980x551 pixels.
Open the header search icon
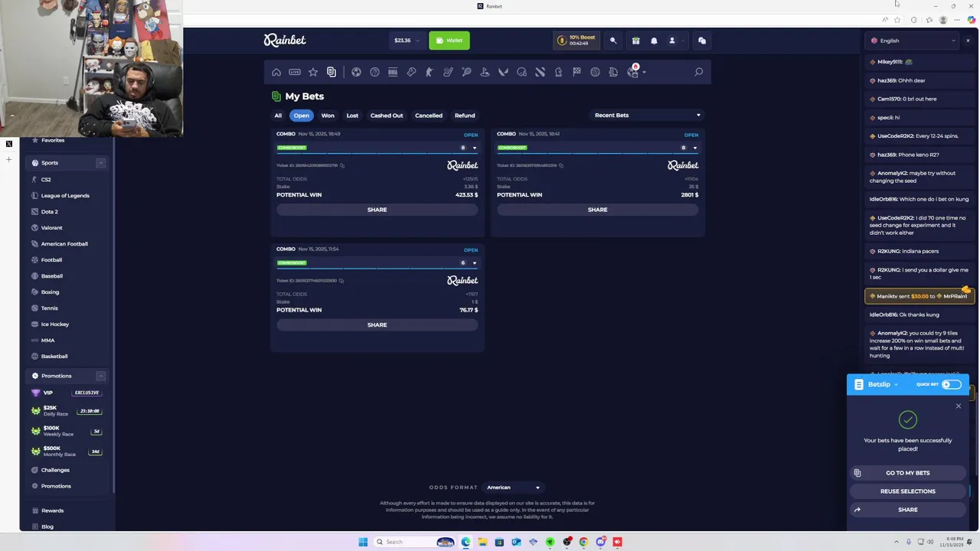tap(612, 41)
